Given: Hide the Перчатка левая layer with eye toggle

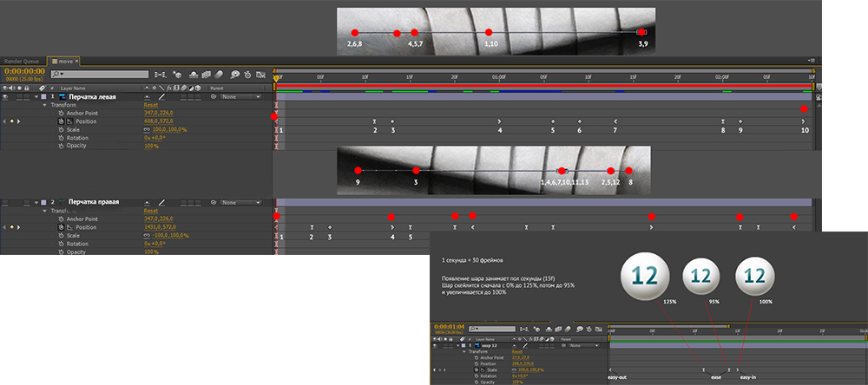Looking at the screenshot, I should [6, 96].
